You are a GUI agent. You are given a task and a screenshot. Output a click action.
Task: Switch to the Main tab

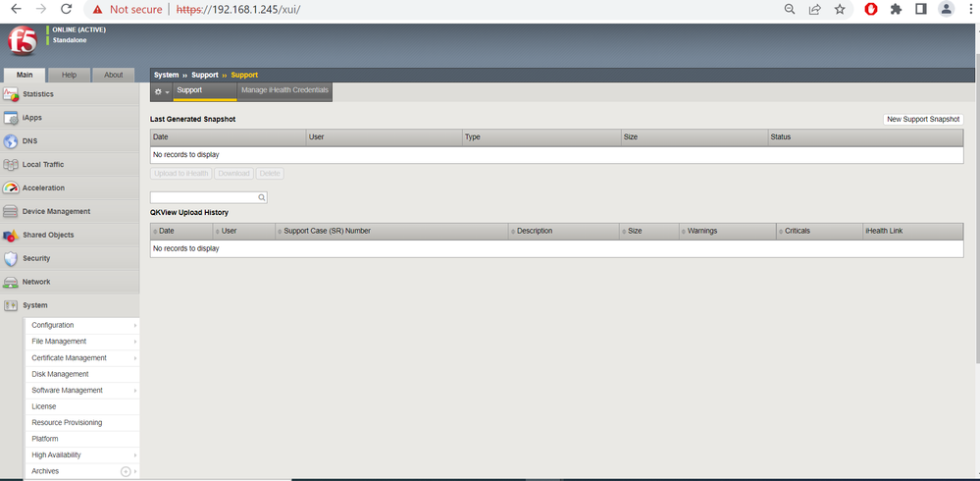pyautogui.click(x=25, y=75)
